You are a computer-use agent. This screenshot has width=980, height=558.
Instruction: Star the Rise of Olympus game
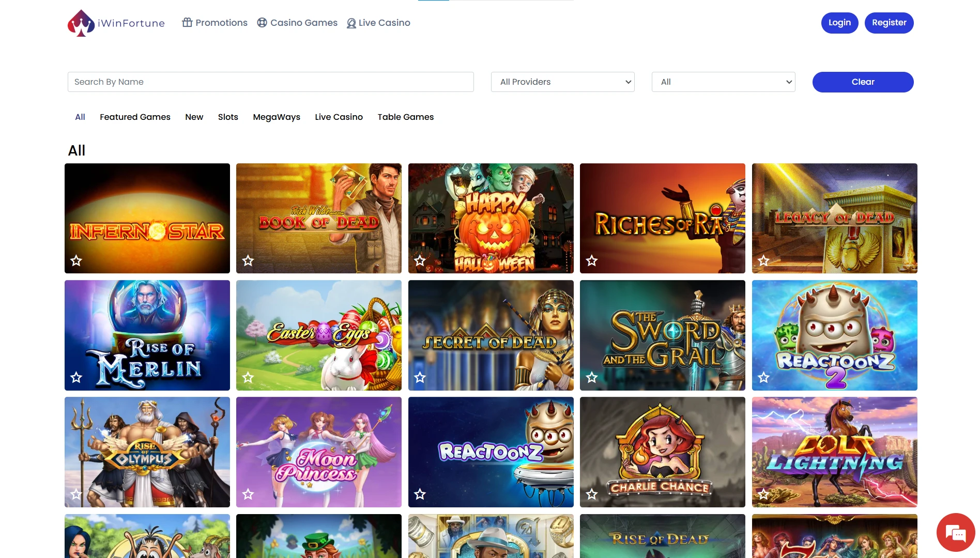[76, 494]
